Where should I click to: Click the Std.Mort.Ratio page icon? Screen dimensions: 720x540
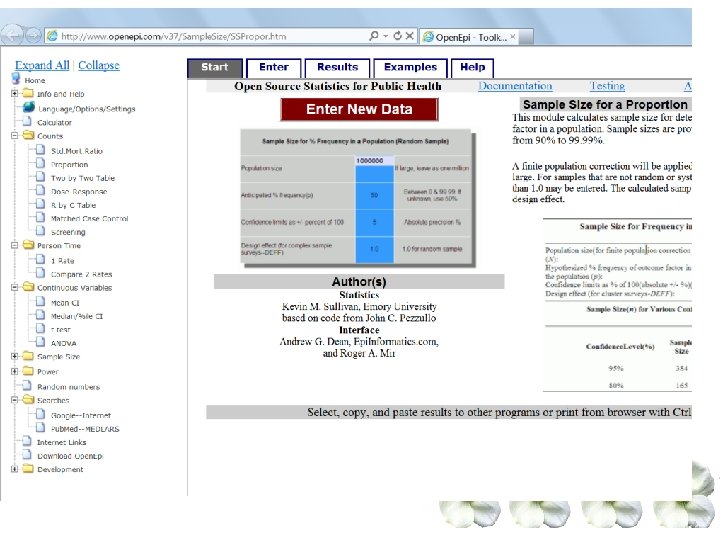[40, 150]
